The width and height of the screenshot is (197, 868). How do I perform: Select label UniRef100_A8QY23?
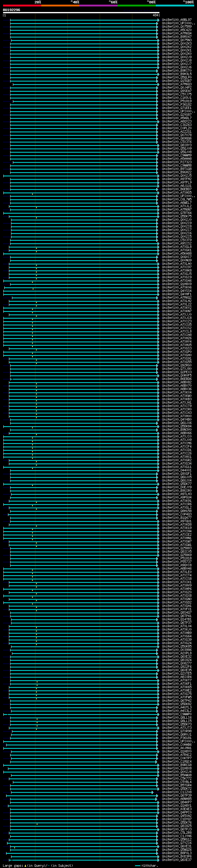(177, 122)
